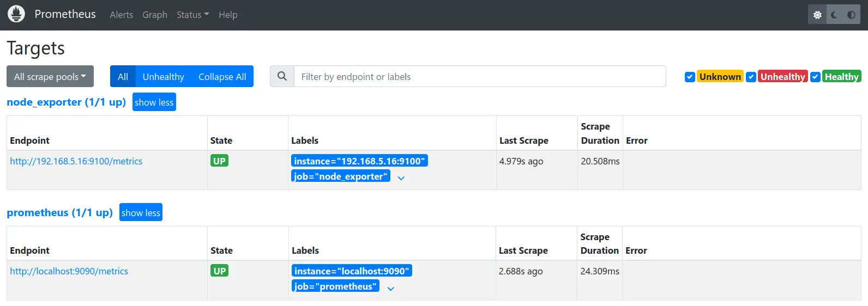
Task: Click the search magnifier icon
Action: 282,76
